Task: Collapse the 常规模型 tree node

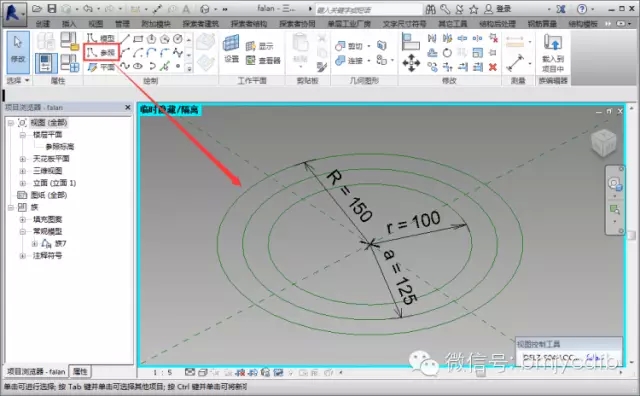Action: pos(22,231)
